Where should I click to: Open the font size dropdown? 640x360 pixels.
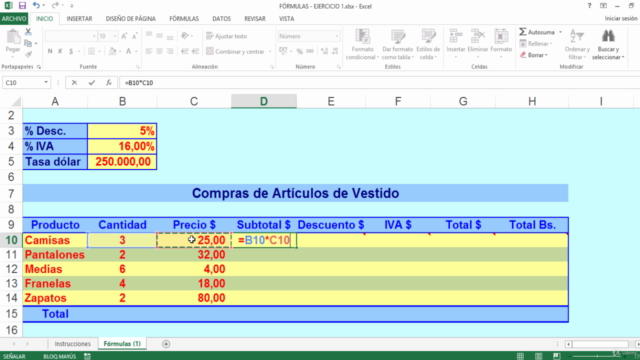(115, 36)
